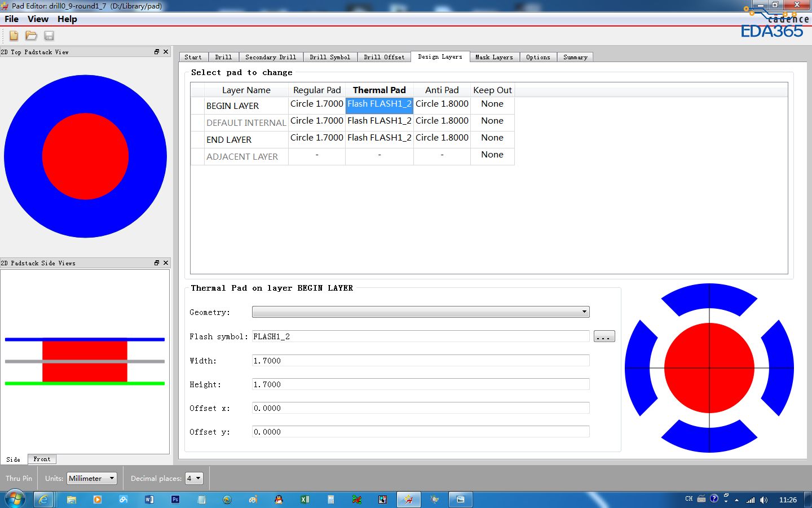
Task: Click the Offset x input field
Action: coord(421,408)
